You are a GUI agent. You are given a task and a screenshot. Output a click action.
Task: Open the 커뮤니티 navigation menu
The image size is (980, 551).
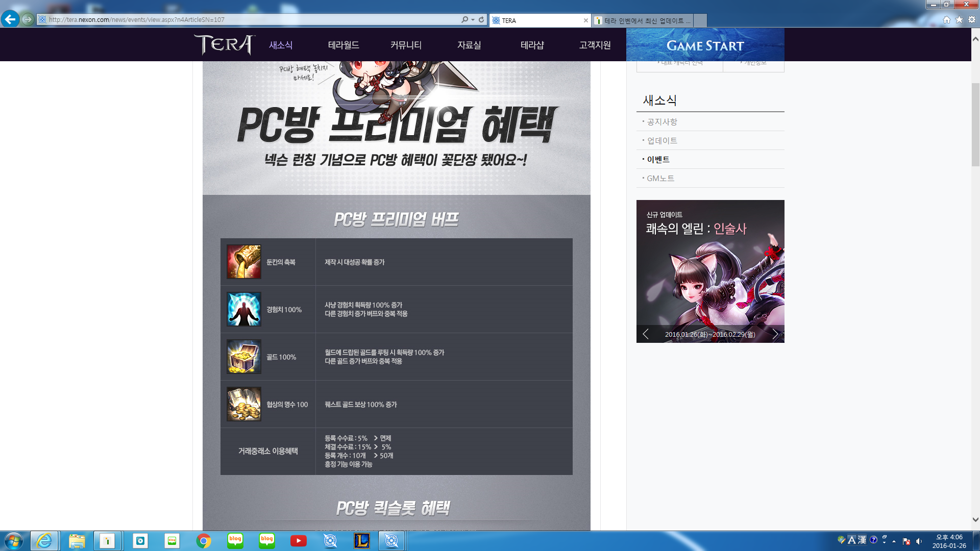[406, 45]
